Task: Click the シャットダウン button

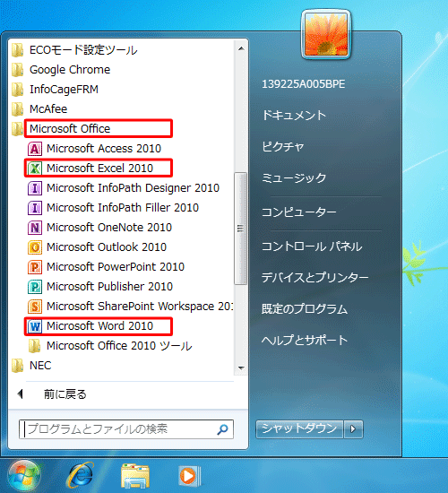Action: [299, 428]
